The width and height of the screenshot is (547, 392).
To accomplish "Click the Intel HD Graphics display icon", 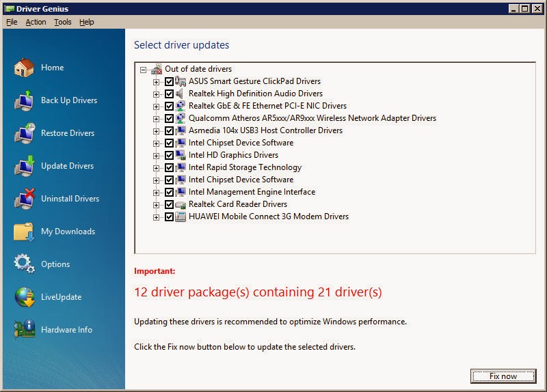I will coord(181,155).
